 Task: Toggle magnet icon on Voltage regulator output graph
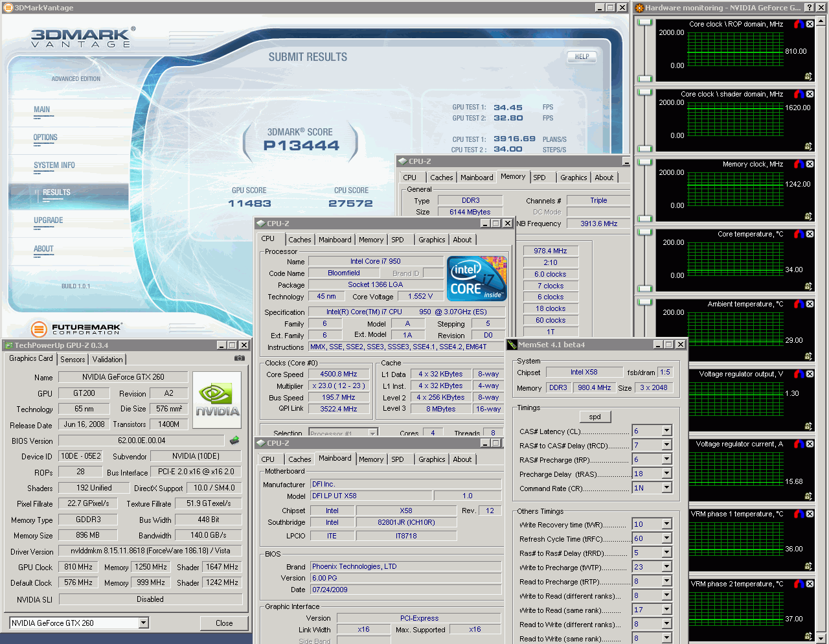799,374
